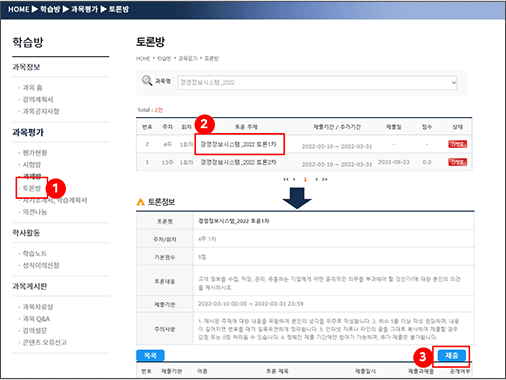Click the 4주 week cell in the table

pyautogui.click(x=167, y=144)
